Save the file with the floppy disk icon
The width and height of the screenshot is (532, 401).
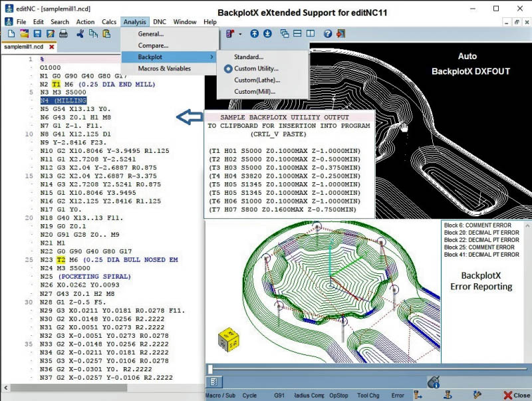(x=37, y=34)
